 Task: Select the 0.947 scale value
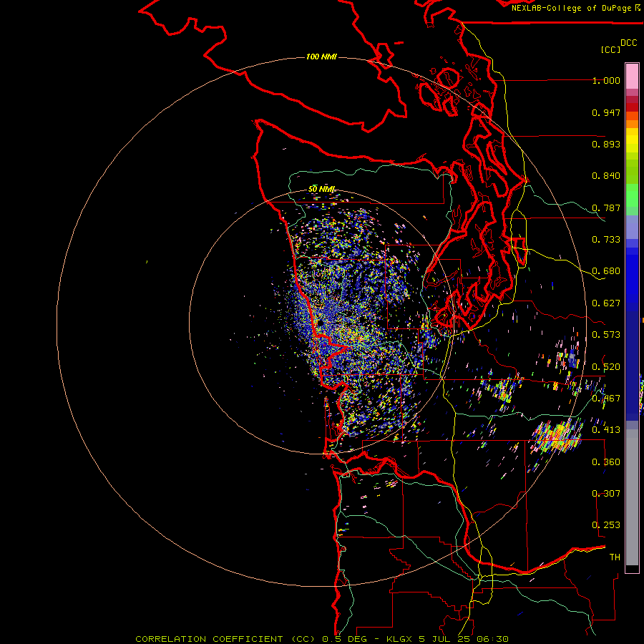[606, 112]
